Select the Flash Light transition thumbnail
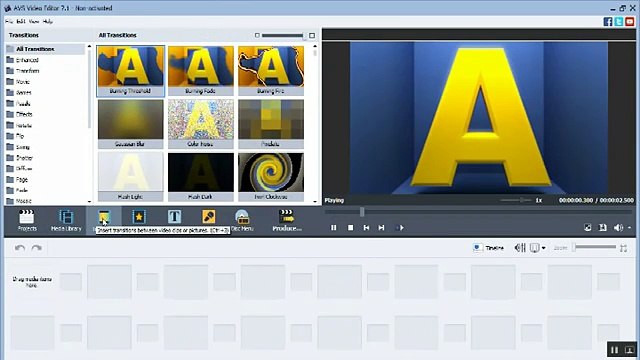The image size is (640, 360). point(131,177)
